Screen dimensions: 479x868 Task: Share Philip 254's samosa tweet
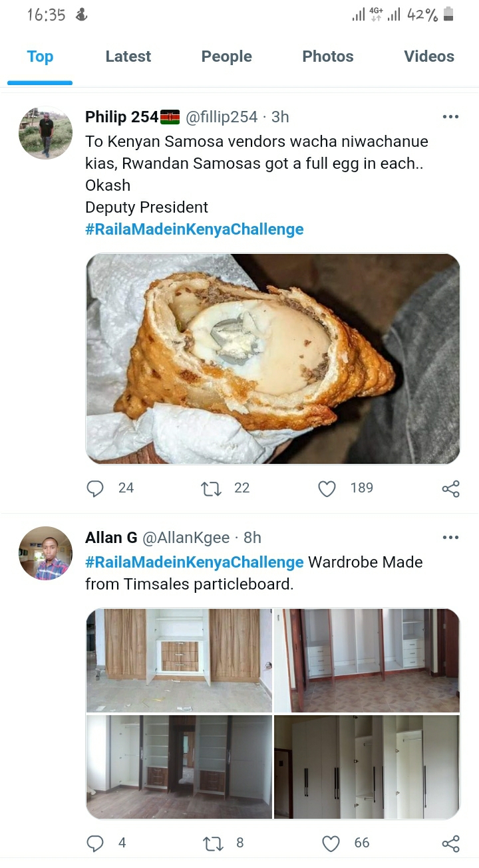(450, 489)
